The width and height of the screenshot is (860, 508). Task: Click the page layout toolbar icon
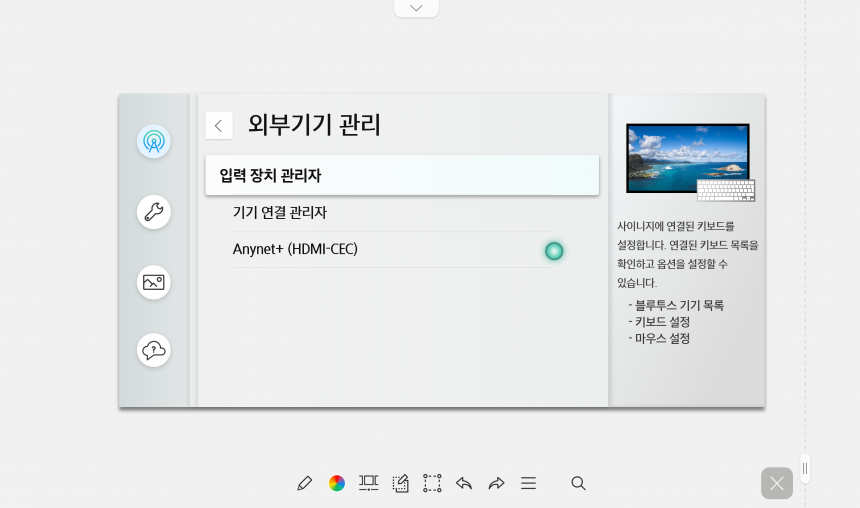[369, 483]
